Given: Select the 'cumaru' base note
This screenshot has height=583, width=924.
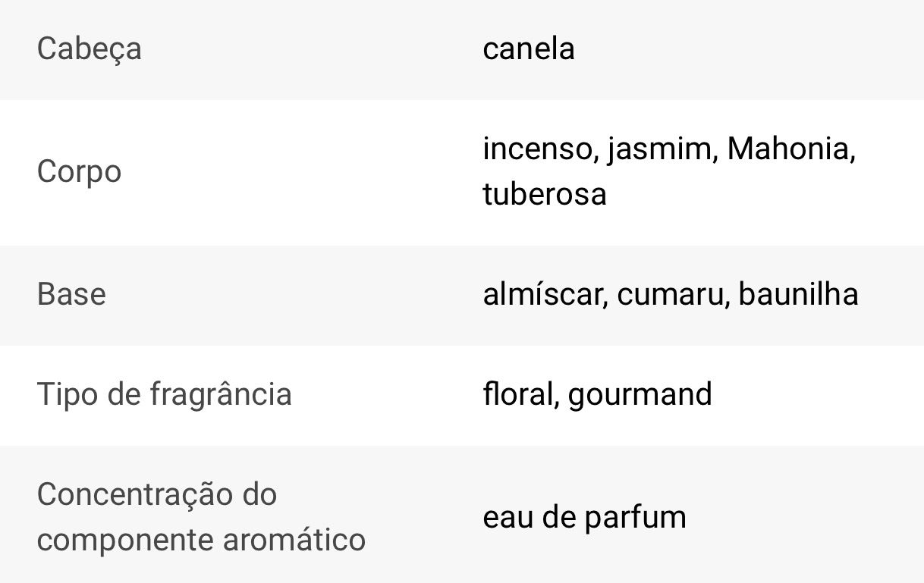Looking at the screenshot, I should pyautogui.click(x=670, y=294).
